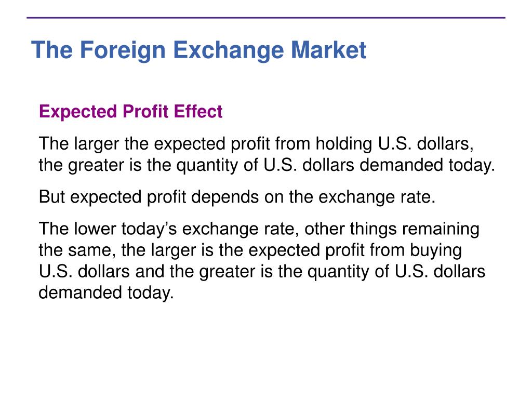This screenshot has width=532, height=399.
Task: Click the words other things remaining
Action: 392,229
